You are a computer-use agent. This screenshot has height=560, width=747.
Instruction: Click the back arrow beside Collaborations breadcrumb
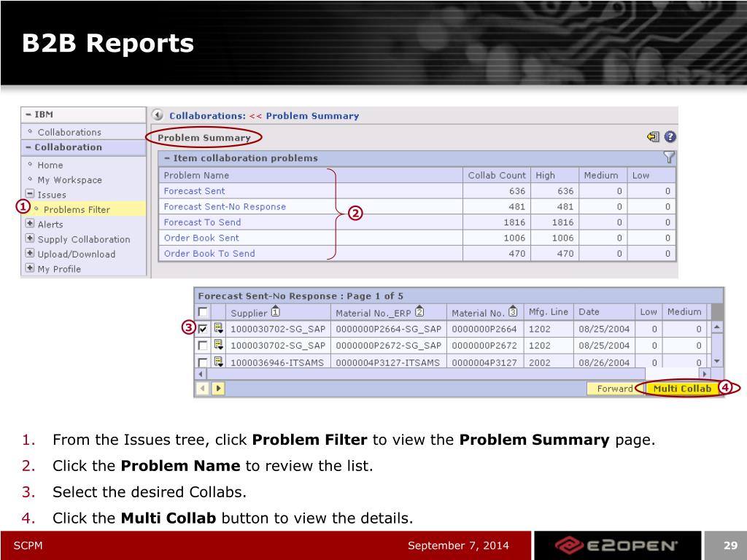coord(158,115)
